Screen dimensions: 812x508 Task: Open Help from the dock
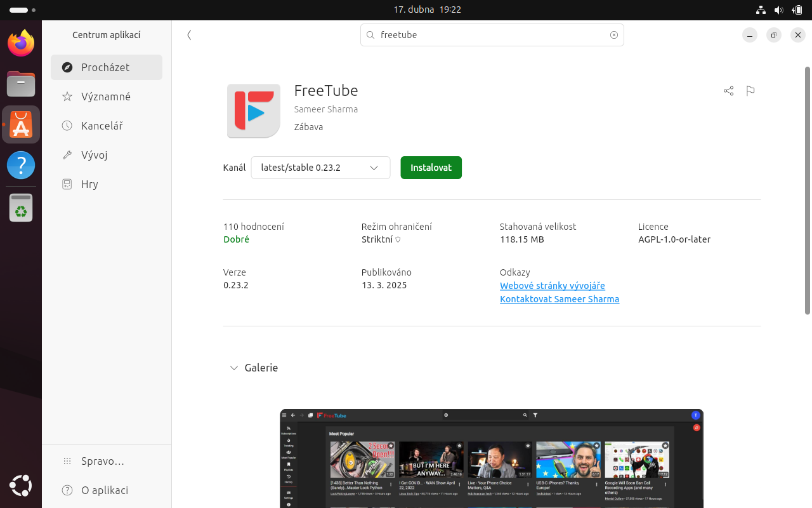click(x=21, y=166)
